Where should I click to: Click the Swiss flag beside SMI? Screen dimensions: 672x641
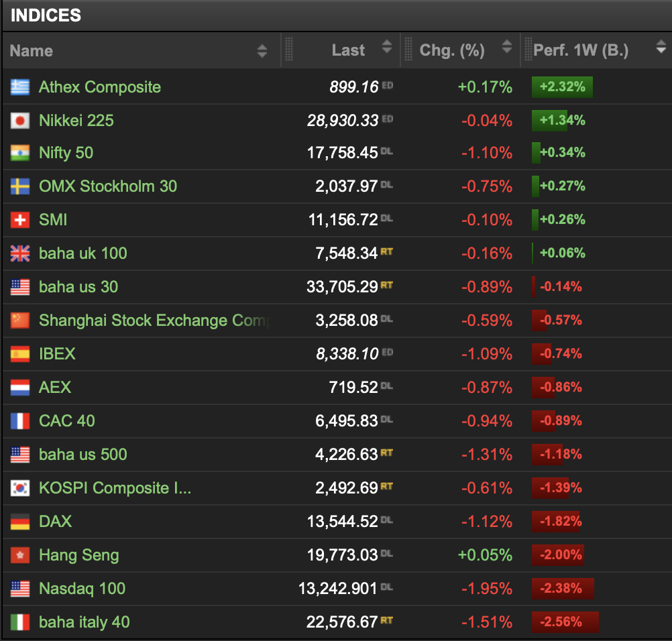[20, 220]
